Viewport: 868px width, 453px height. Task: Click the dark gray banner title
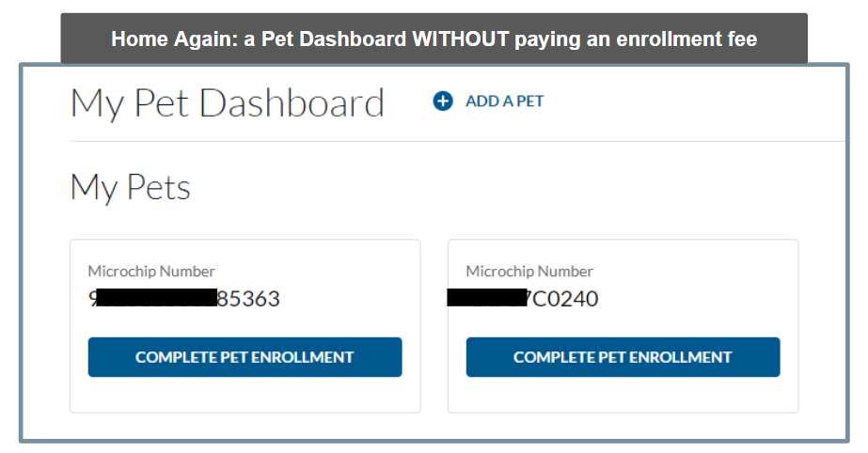pyautogui.click(x=434, y=39)
